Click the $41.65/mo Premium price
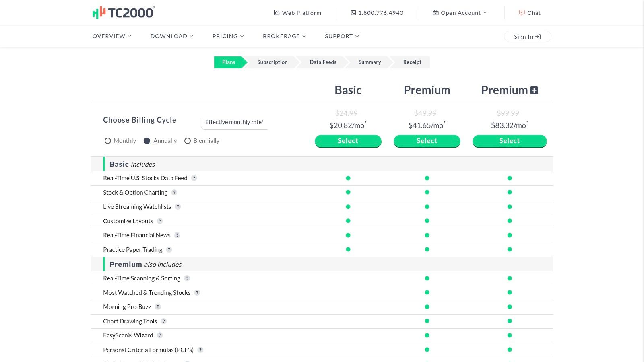The image size is (644, 362). [x=427, y=125]
